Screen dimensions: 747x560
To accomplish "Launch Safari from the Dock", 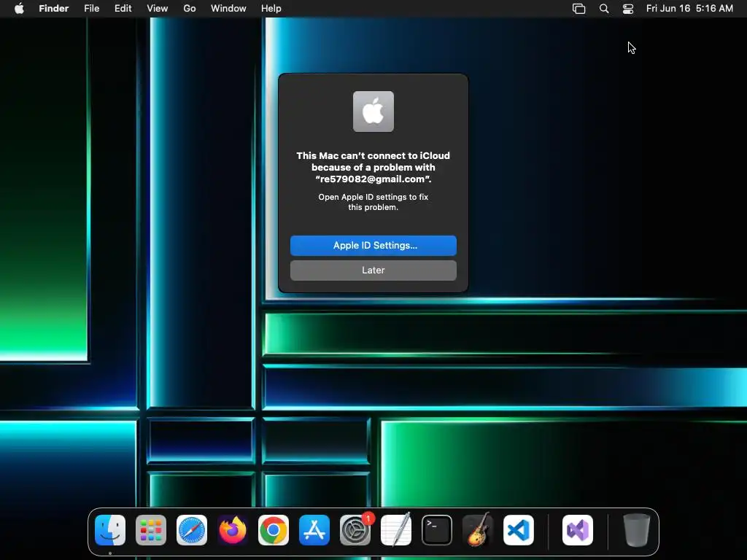I will pos(192,530).
